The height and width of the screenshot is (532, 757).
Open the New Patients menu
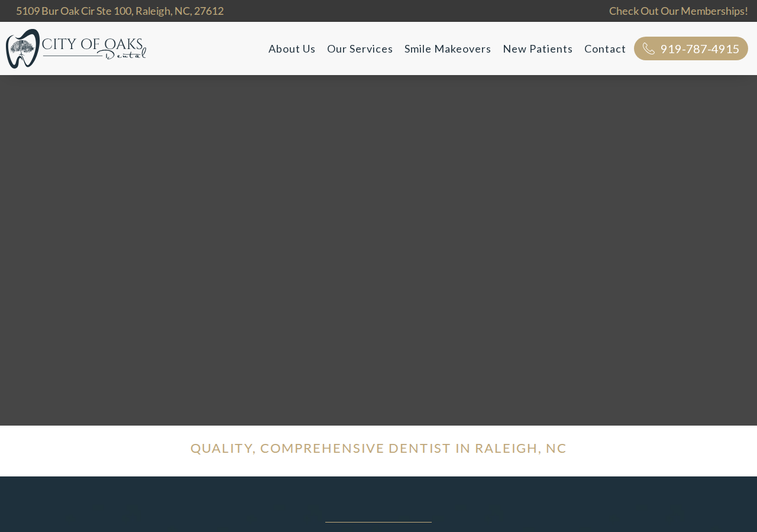pyautogui.click(x=538, y=48)
